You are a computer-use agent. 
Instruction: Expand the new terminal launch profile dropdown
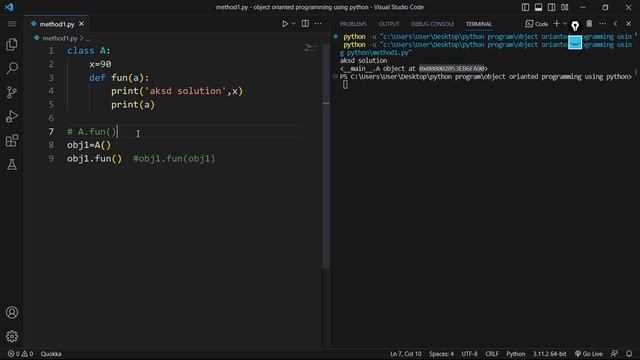(565, 24)
